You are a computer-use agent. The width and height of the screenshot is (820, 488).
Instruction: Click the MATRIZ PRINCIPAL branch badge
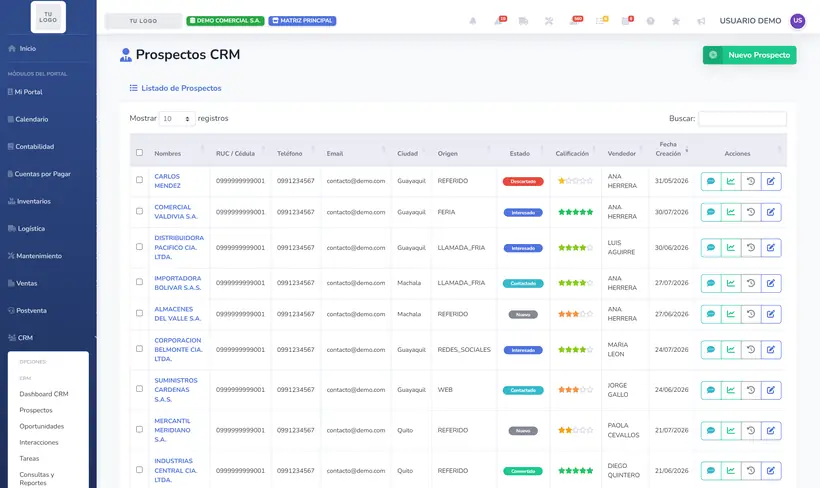coord(302,21)
